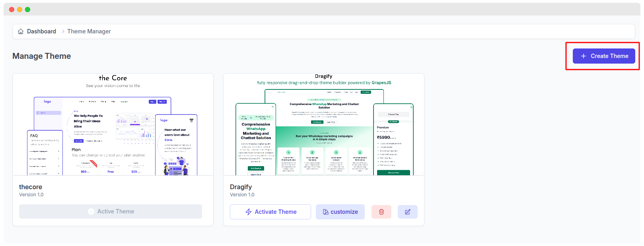Activate the Dragify theme
Viewport: 644px width, 246px height.
270,212
